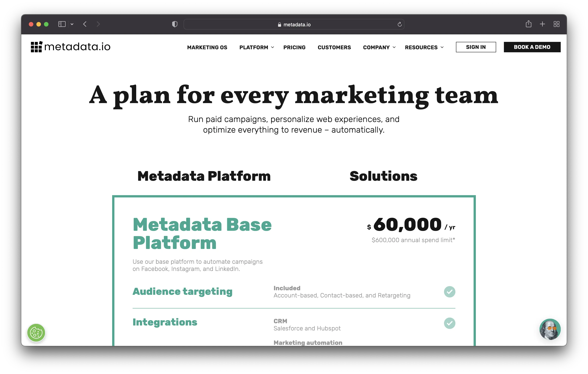Click "Salesforce and Hubspot" text
588x374 pixels.
coord(307,328)
